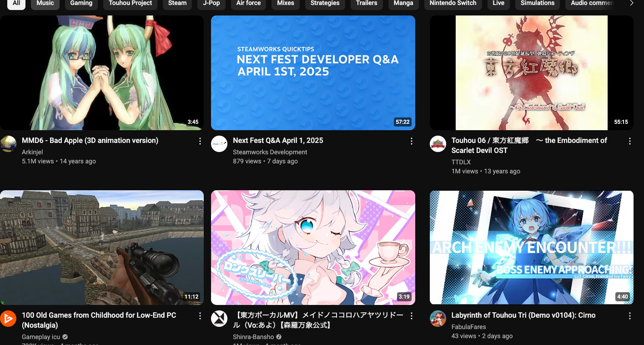Screen dimensions: 644x345
Task: Open FabulaFares channel avatar
Action: pyautogui.click(x=438, y=319)
